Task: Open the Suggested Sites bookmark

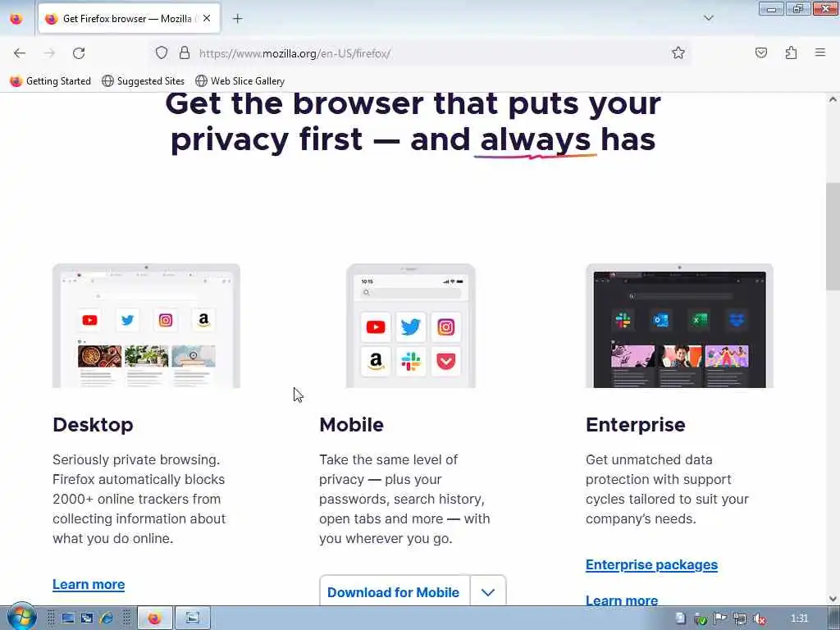Action: point(143,81)
